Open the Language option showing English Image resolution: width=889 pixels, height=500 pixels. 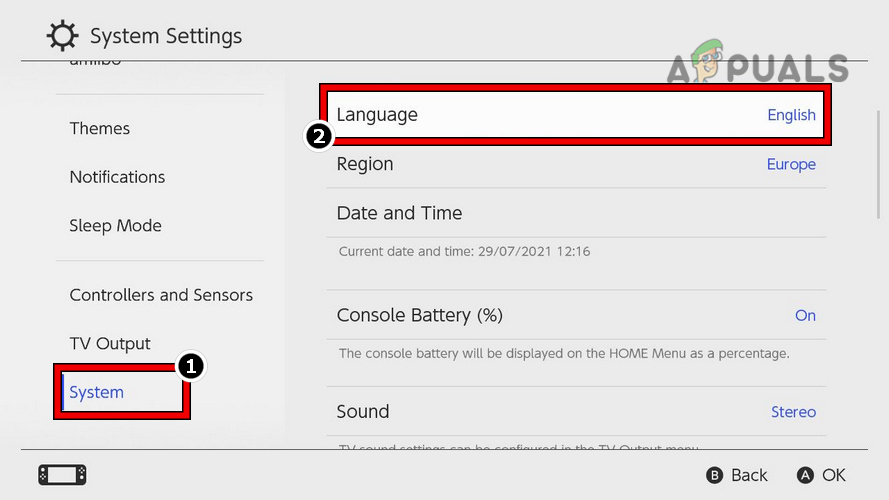(575, 115)
